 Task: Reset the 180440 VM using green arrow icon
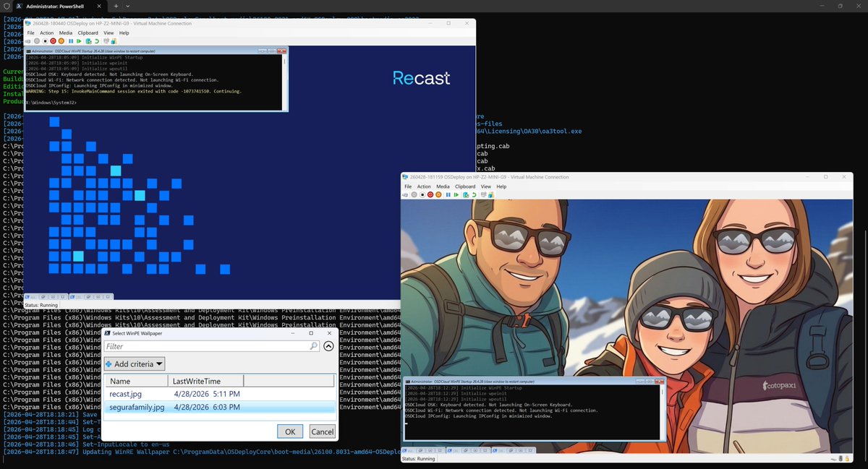pos(79,40)
